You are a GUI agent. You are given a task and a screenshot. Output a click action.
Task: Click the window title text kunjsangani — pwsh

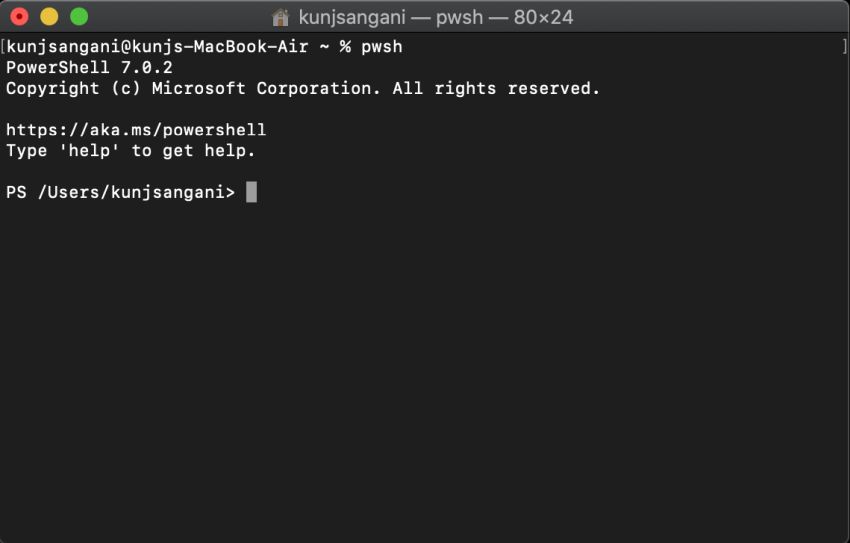390,17
